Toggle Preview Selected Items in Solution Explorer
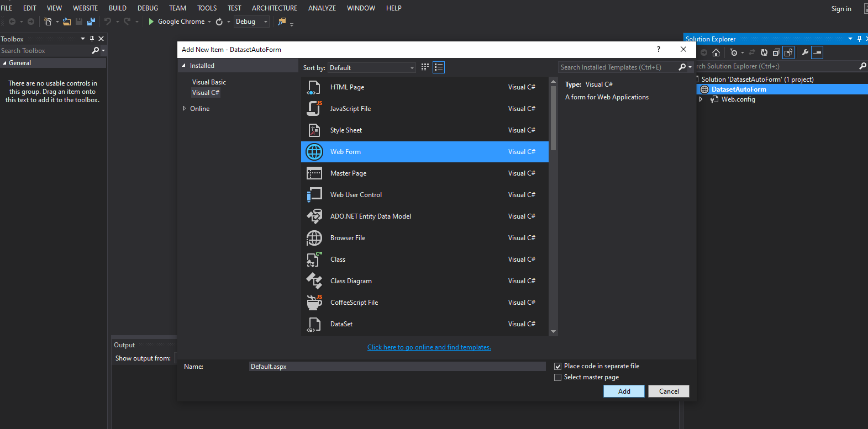This screenshot has height=429, width=868. click(817, 52)
